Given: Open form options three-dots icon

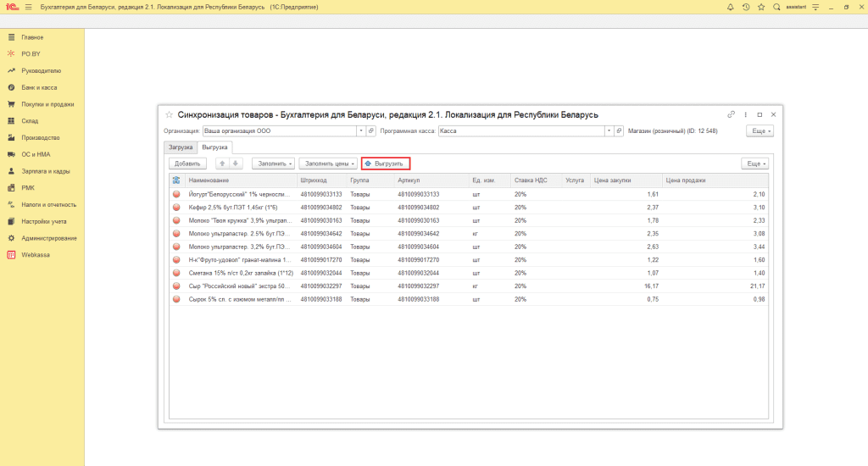Looking at the screenshot, I should (x=746, y=114).
